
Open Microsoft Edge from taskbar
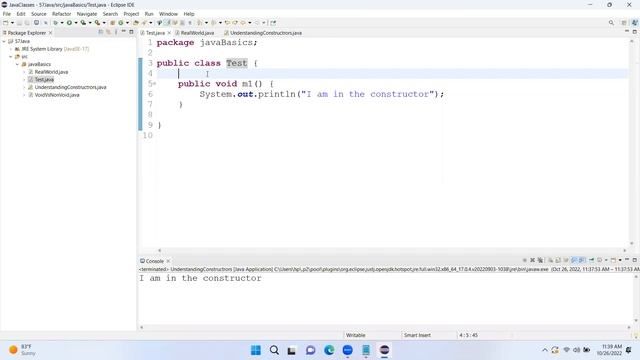329,350
